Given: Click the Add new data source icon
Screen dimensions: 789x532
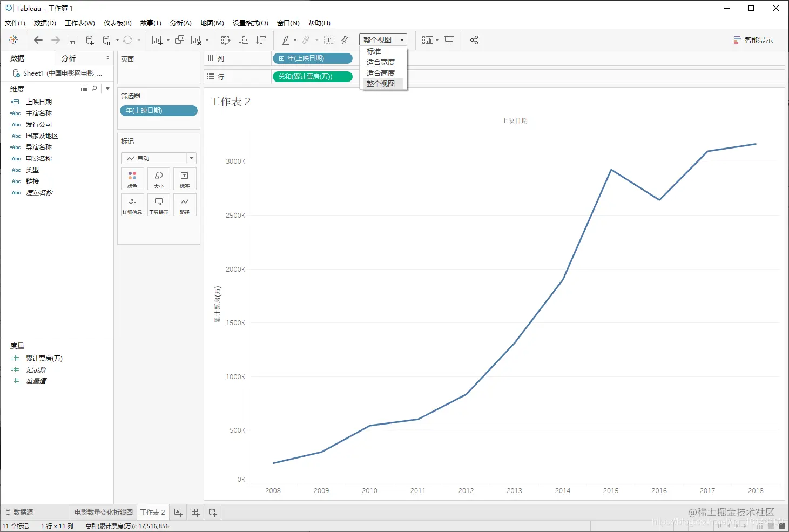Looking at the screenshot, I should coord(90,40).
